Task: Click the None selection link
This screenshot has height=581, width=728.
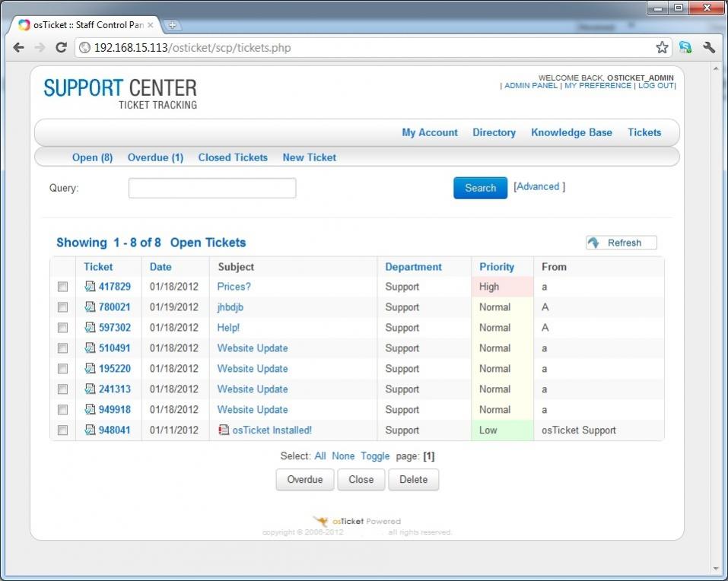Action: point(343,456)
